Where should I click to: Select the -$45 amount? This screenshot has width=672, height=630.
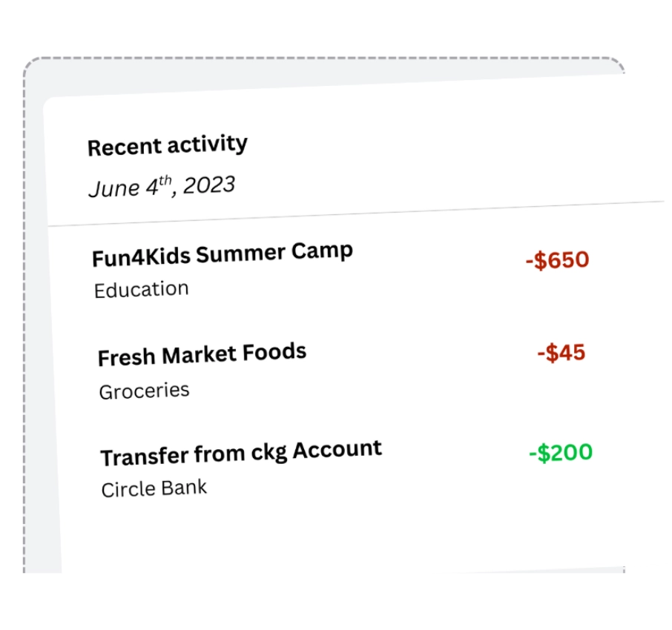[x=561, y=353]
